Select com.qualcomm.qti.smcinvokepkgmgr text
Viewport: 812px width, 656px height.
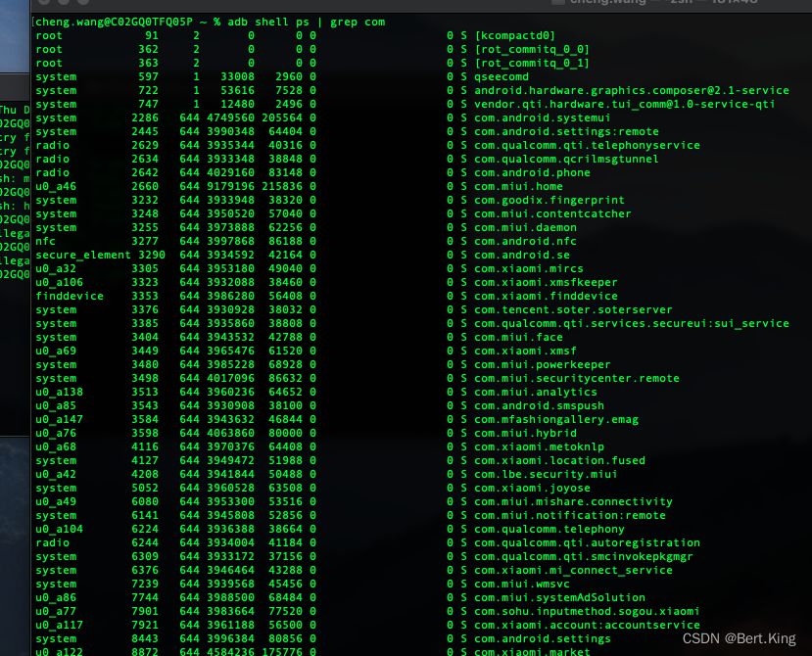[584, 557]
